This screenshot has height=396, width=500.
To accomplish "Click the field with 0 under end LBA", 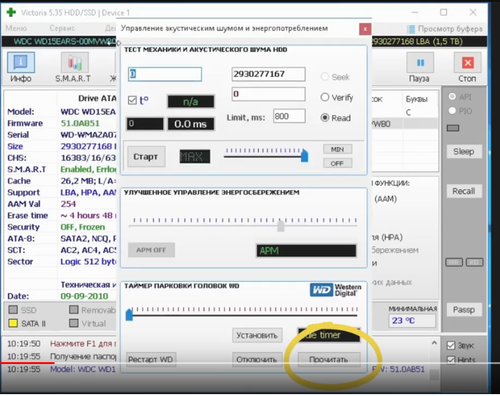I will click(x=268, y=94).
